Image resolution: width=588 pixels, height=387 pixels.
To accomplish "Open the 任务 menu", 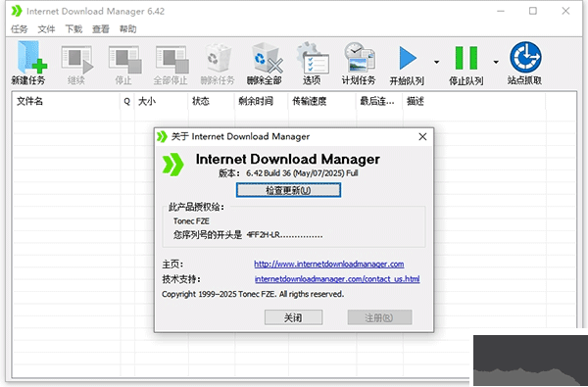I will [x=19, y=28].
